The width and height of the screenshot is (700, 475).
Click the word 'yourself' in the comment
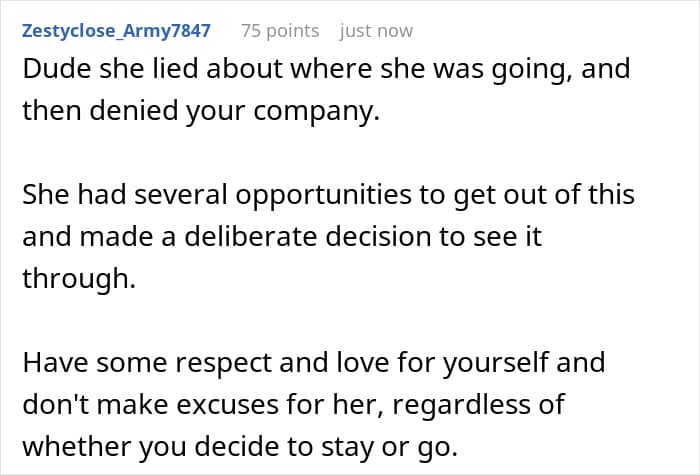click(x=496, y=364)
